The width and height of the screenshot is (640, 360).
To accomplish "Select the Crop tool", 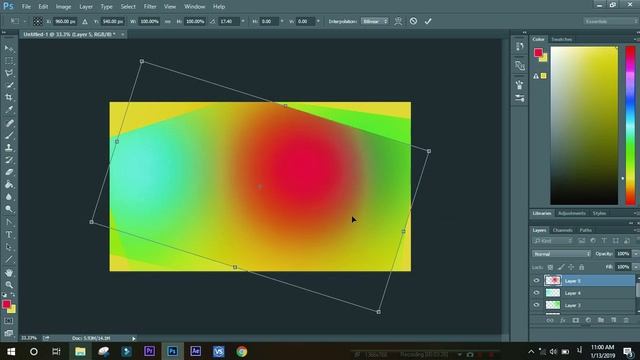I will 9,97.
